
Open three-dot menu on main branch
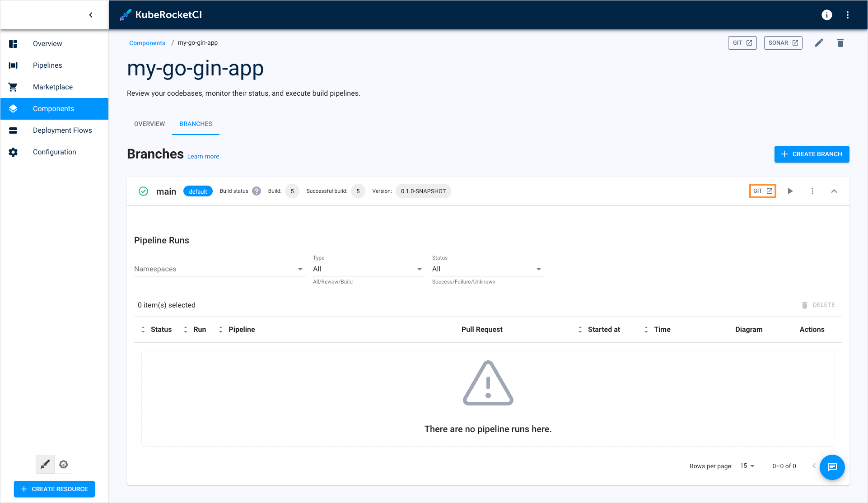[x=812, y=191]
